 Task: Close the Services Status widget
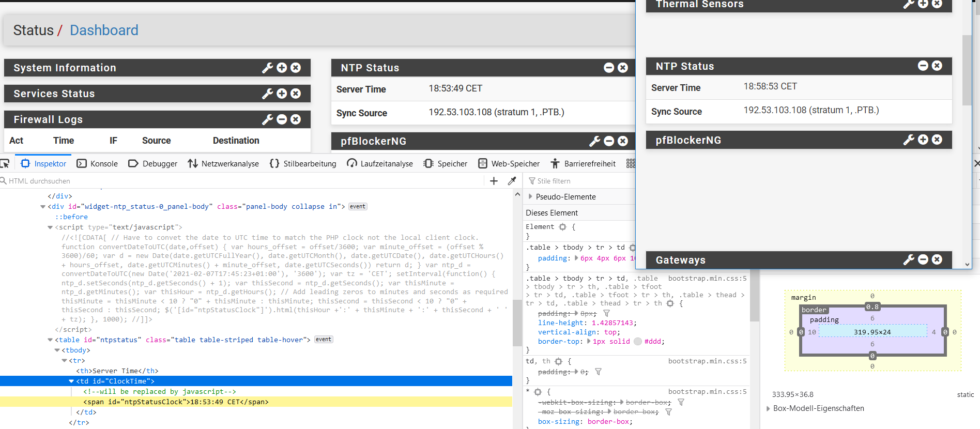[296, 94]
